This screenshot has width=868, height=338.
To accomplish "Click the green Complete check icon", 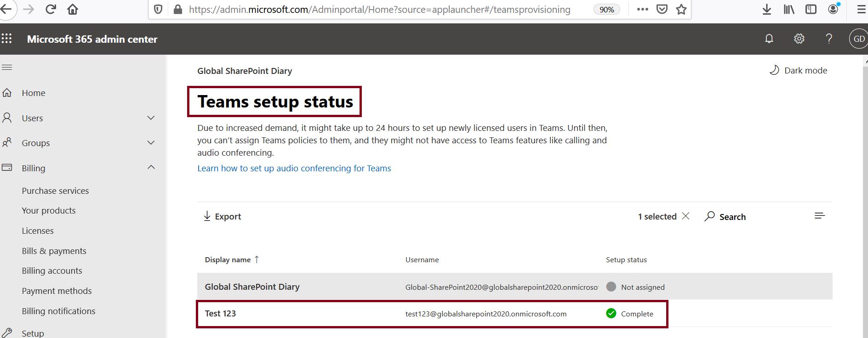I will (x=611, y=314).
